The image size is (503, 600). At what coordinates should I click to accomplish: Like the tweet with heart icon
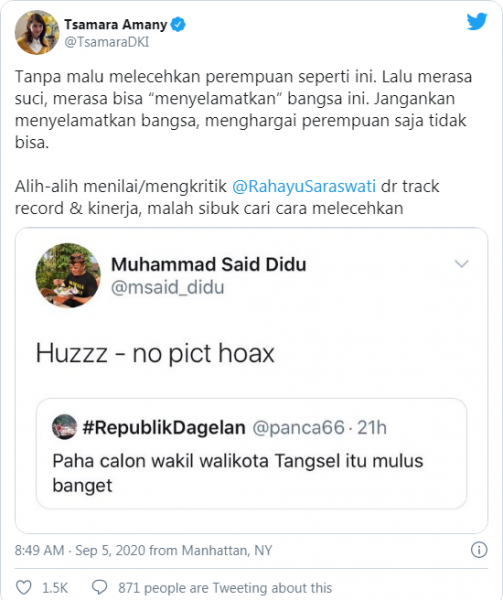click(23, 587)
